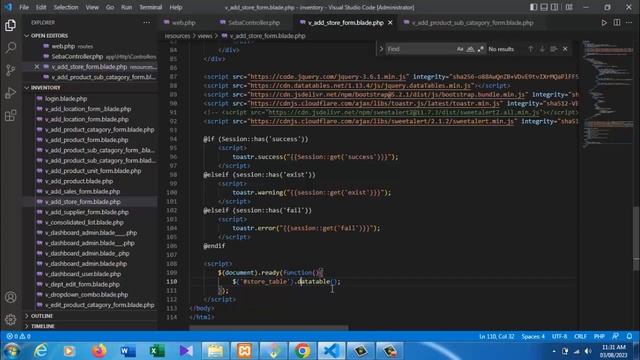The height and width of the screenshot is (360, 640).
Task: Open v_dashboard_user.blade.php in file tree
Action: tap(83, 274)
